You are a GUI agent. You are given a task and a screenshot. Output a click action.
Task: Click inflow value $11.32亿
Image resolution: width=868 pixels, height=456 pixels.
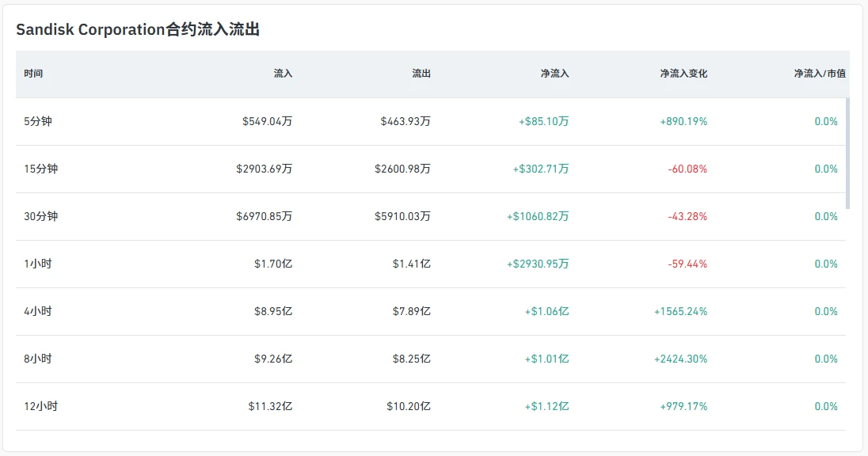[x=270, y=407]
